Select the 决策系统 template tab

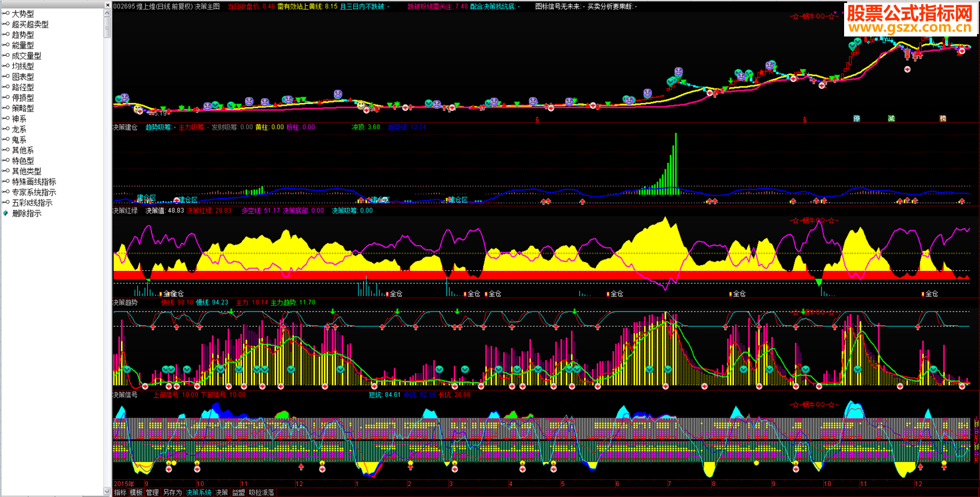point(198,492)
